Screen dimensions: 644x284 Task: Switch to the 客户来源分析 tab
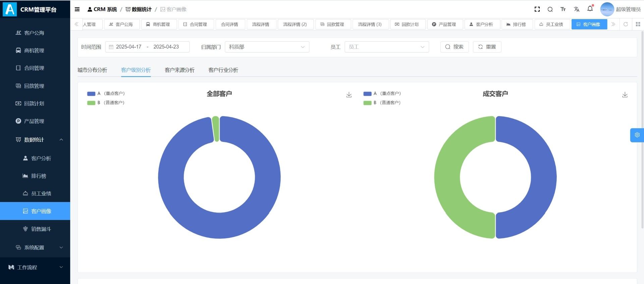coord(179,70)
